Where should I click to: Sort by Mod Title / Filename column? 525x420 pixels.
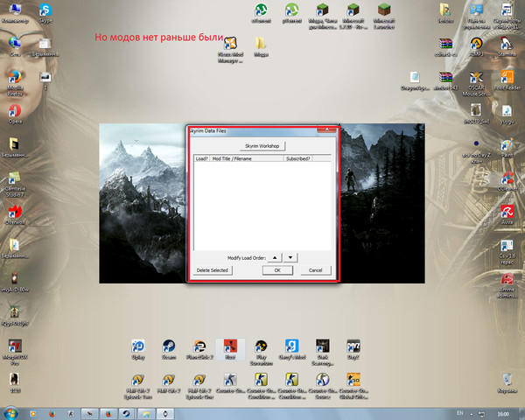pos(247,158)
